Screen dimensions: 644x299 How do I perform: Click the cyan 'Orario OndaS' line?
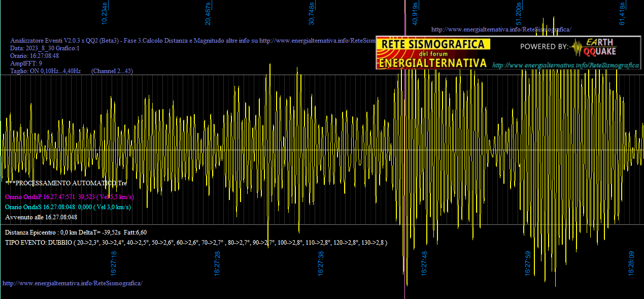(x=68, y=207)
